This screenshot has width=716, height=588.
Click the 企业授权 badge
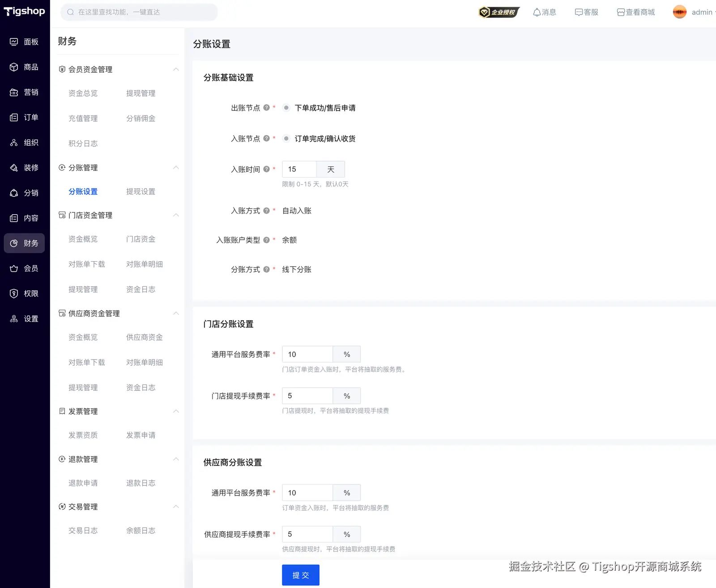point(499,12)
